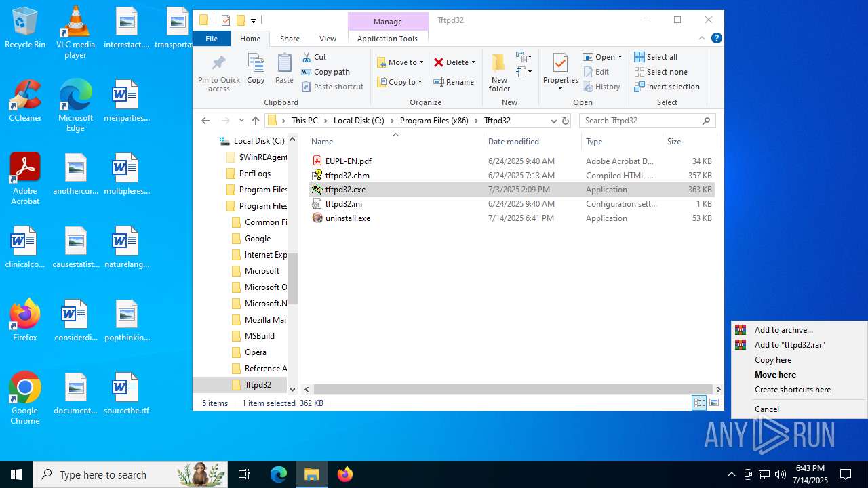This screenshot has width=868, height=488.
Task: Click the Back navigation arrow
Action: 206,121
